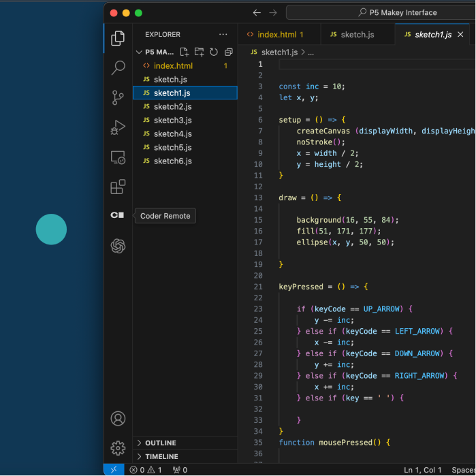Open sketch.js in the file tree
476x476 pixels.
tap(185, 80)
